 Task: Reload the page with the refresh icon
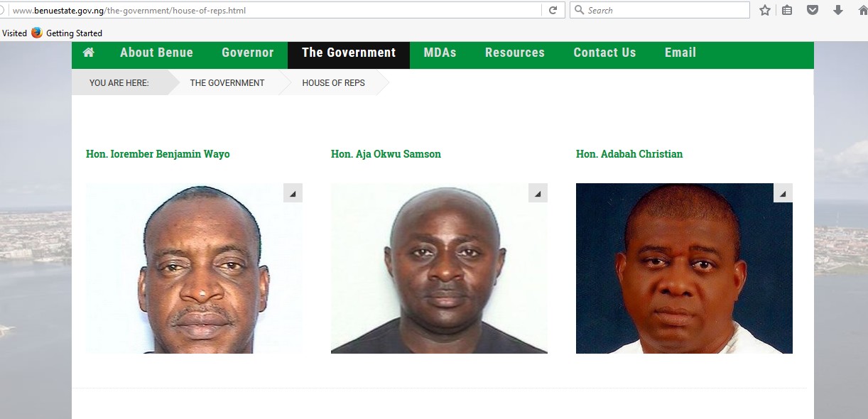point(553,10)
